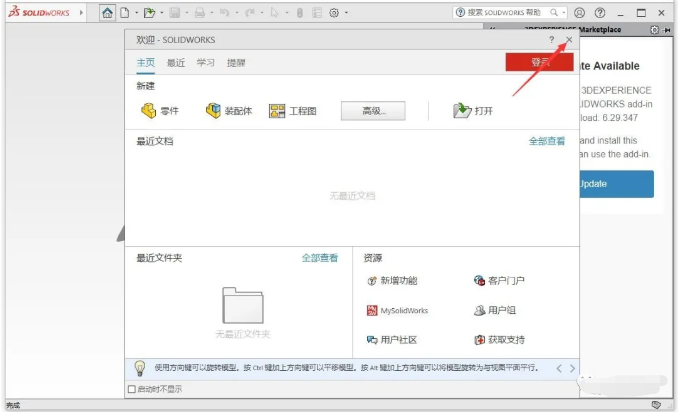Click the Print icon in the toolbar
The image size is (692, 412).
(200, 13)
